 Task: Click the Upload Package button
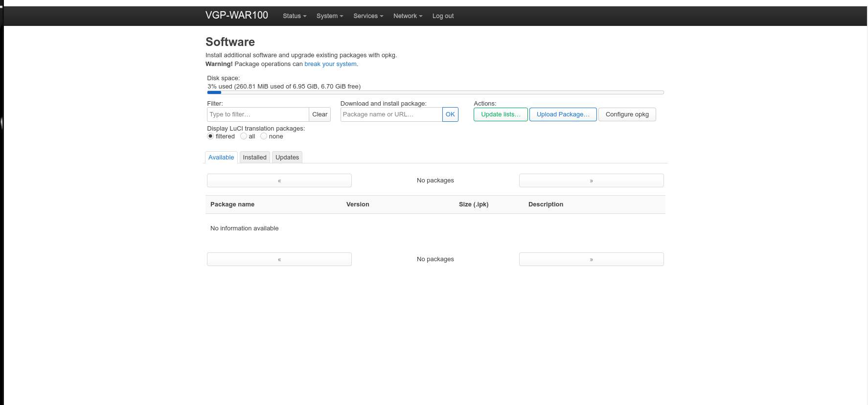tap(563, 114)
